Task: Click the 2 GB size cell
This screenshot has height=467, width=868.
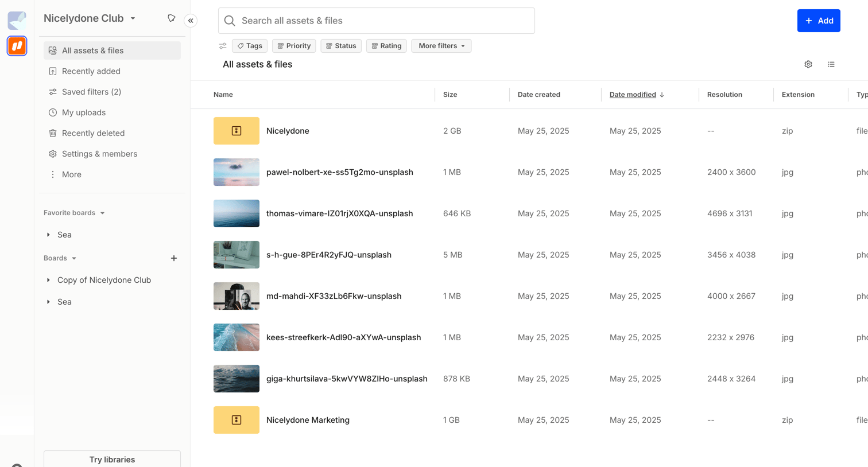Action: 452,131
